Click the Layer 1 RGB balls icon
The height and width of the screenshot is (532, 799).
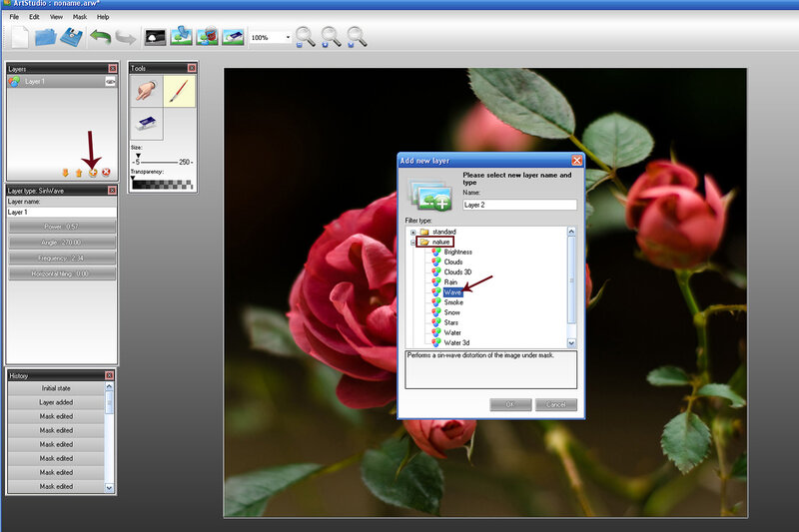14,82
